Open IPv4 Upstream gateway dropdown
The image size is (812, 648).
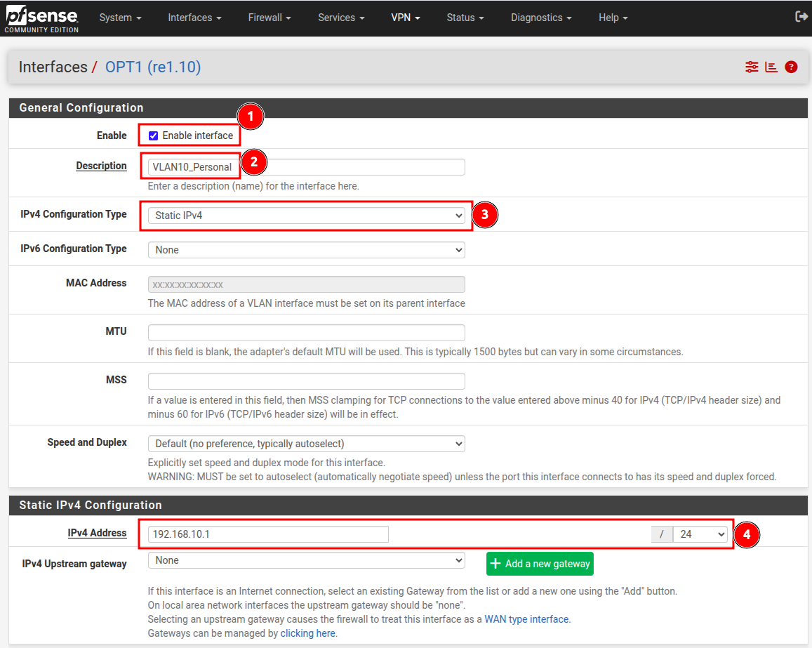pos(307,560)
